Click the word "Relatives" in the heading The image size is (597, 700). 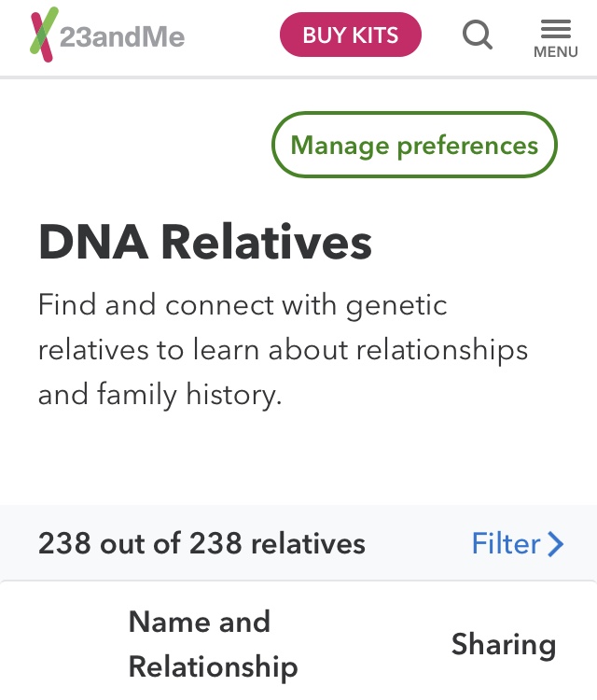[266, 242]
